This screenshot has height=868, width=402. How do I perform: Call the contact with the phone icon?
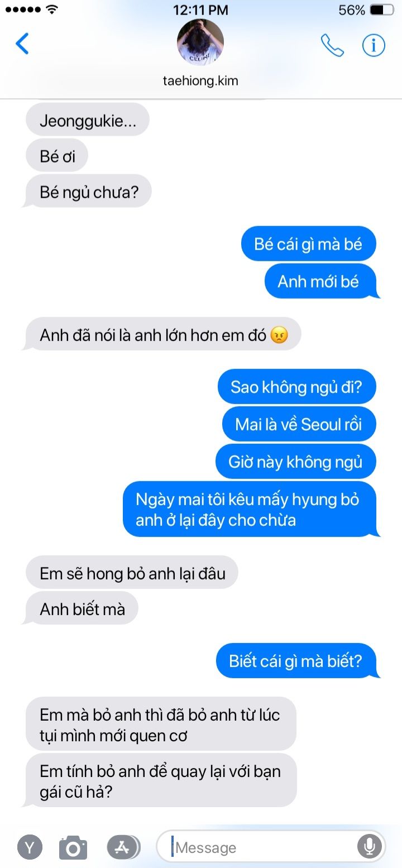[x=332, y=45]
